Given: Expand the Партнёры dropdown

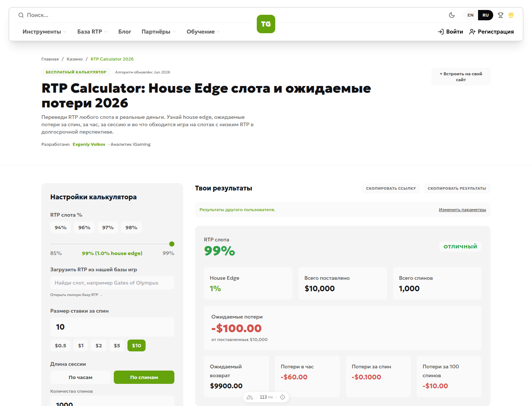Looking at the screenshot, I should click(x=158, y=32).
